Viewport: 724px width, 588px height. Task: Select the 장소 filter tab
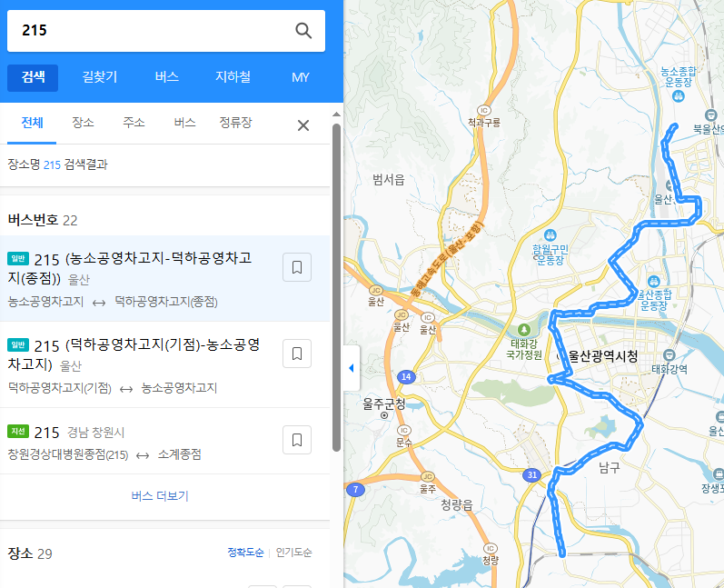click(83, 123)
